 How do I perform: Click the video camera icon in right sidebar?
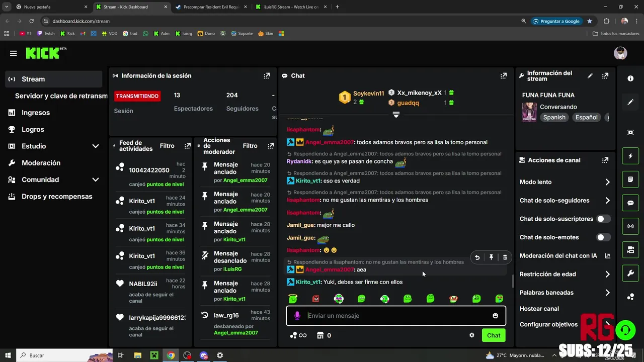(630, 250)
